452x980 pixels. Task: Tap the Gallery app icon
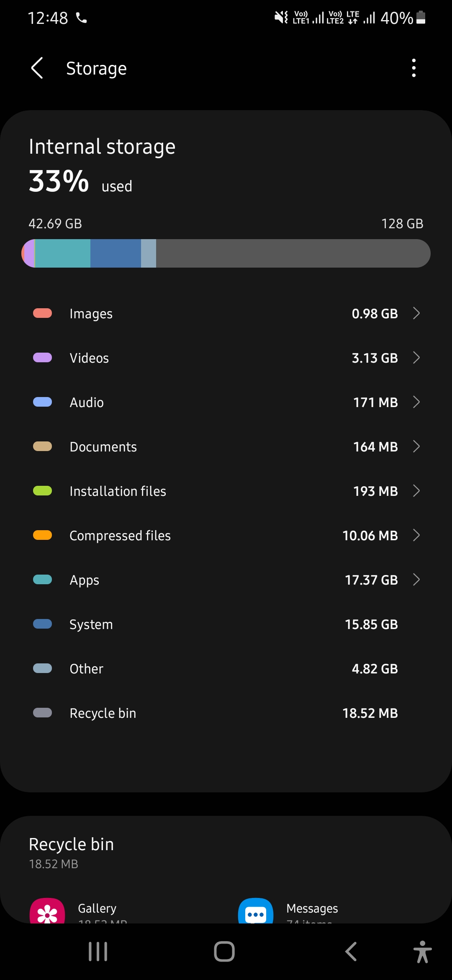click(47, 912)
